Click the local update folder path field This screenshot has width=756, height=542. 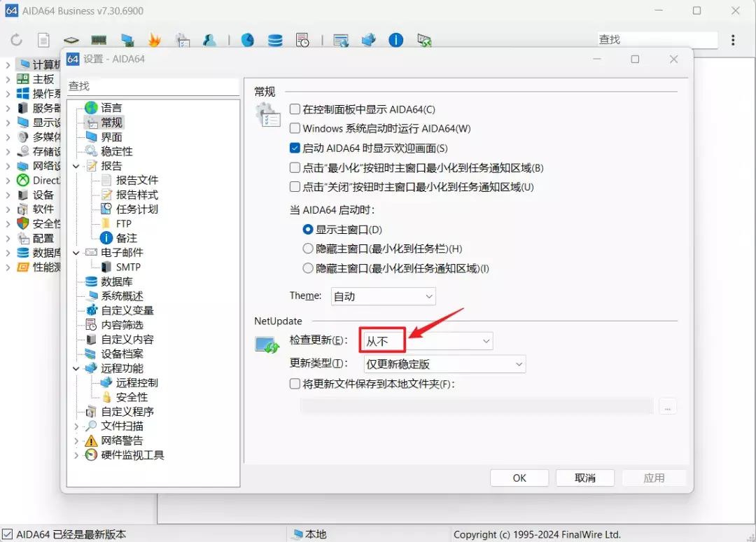(x=477, y=406)
